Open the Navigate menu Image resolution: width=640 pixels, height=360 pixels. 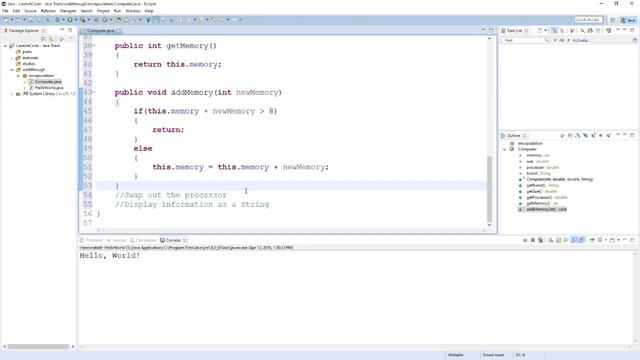point(68,11)
